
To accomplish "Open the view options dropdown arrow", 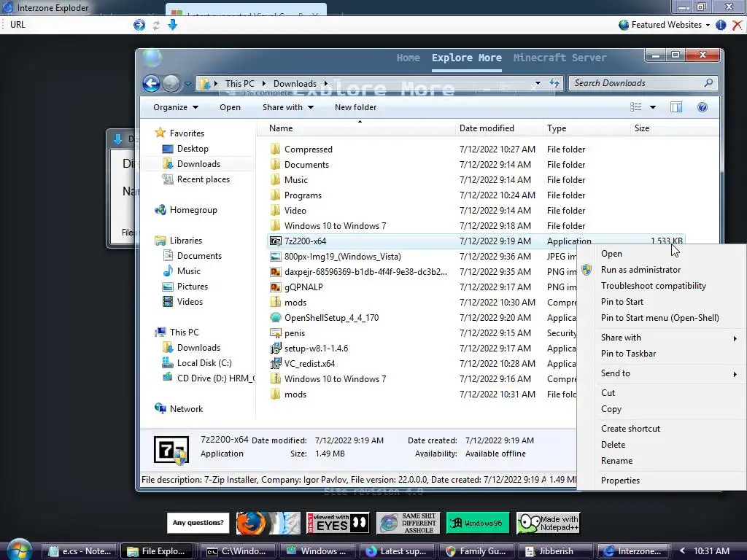I will tap(653, 107).
